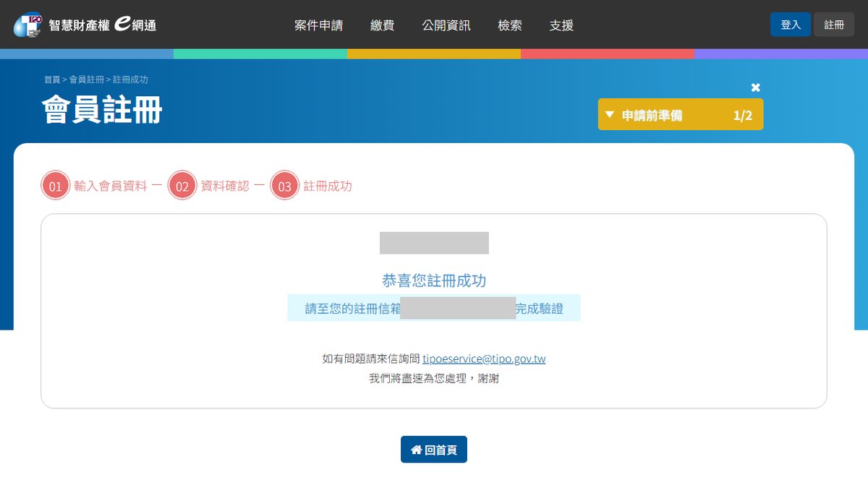Open the 檢索 menu
The width and height of the screenshot is (868, 488).
[510, 25]
